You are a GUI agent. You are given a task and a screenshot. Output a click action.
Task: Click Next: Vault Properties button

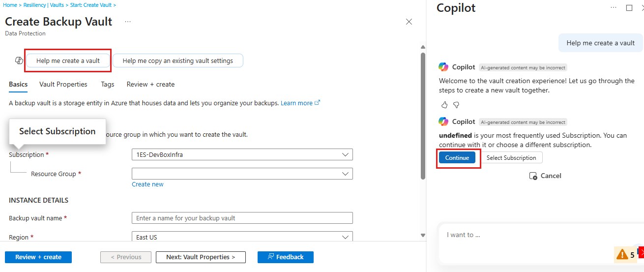tap(201, 257)
